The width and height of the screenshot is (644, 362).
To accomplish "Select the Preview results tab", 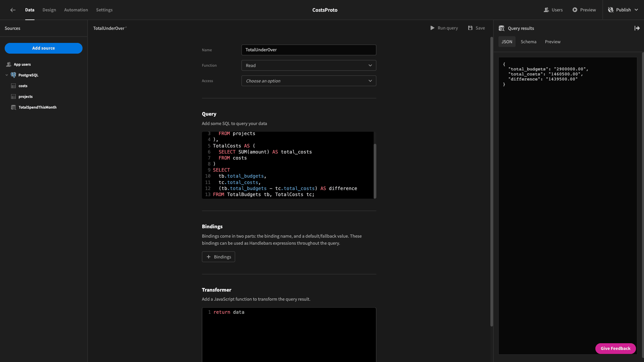I will pyautogui.click(x=553, y=42).
